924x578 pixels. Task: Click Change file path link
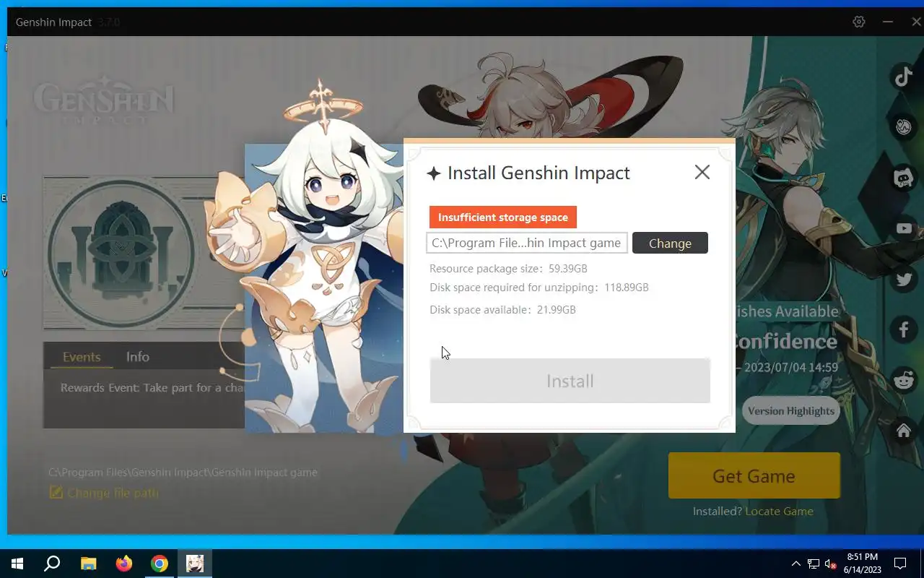pos(104,493)
